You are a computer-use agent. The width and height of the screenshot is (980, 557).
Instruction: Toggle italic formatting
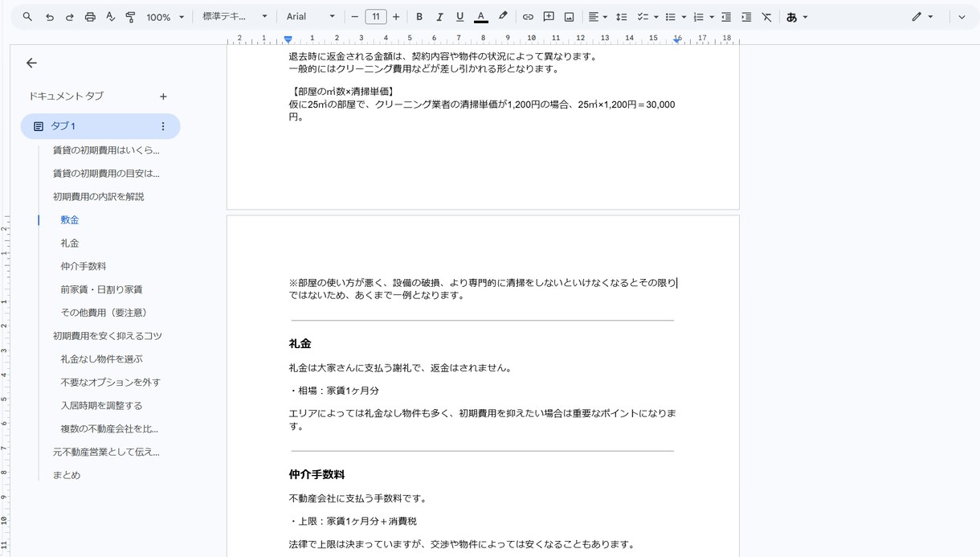coord(439,17)
